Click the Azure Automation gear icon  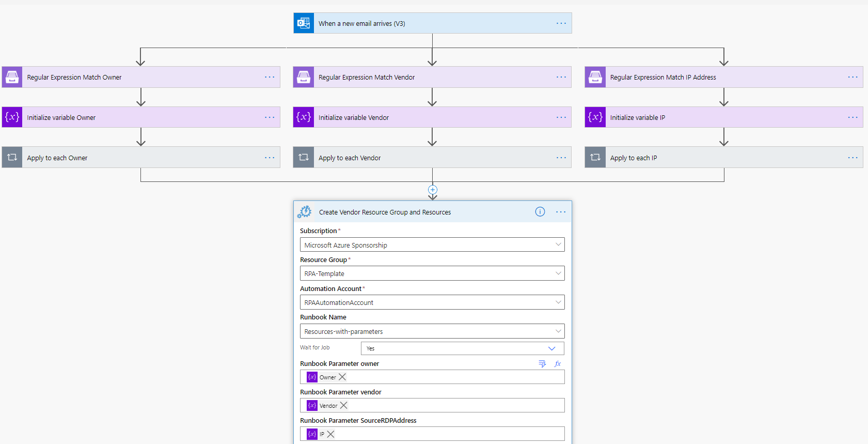(x=304, y=212)
